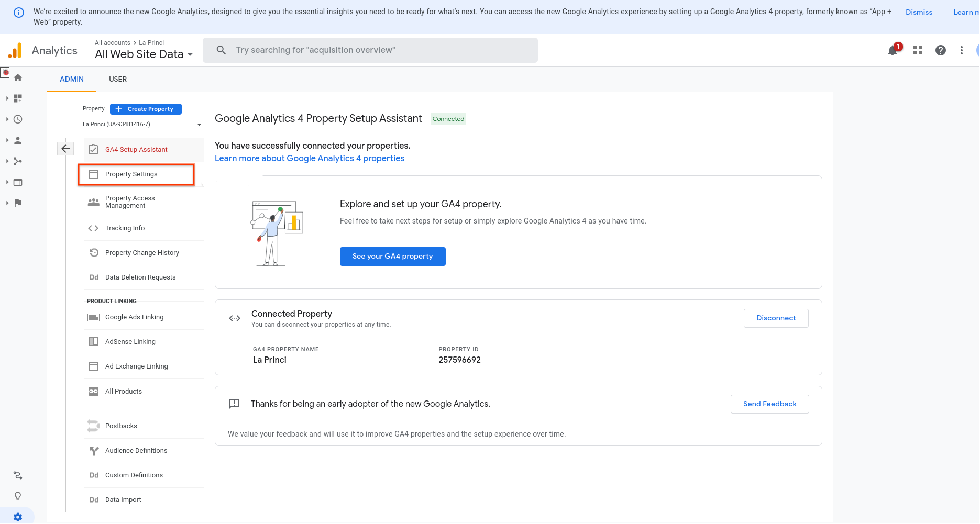Viewport: 980px width, 524px height.
Task: Open the help question mark icon
Action: pyautogui.click(x=941, y=50)
